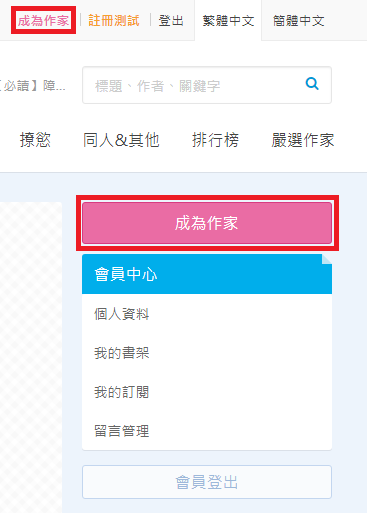Open the 撩慾 category menu
This screenshot has height=513, width=367.
[x=35, y=140]
